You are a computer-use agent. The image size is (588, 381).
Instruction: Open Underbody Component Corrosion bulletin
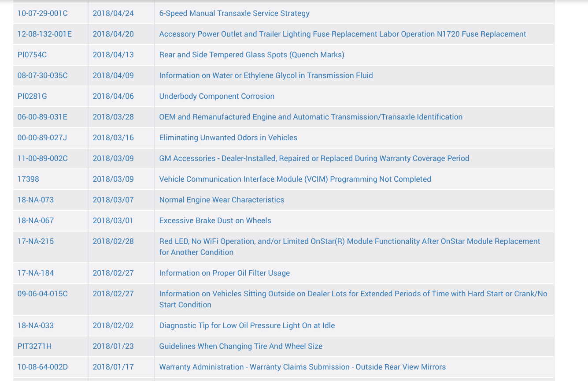tap(216, 96)
